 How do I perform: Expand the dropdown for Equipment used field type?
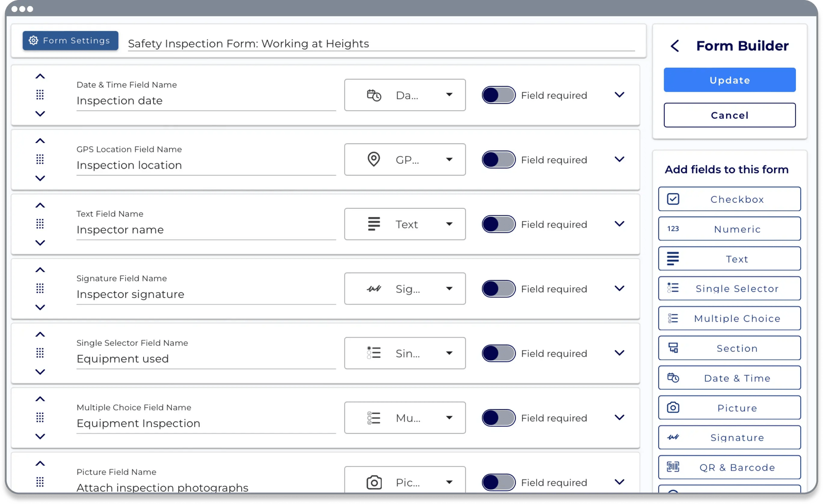(448, 353)
